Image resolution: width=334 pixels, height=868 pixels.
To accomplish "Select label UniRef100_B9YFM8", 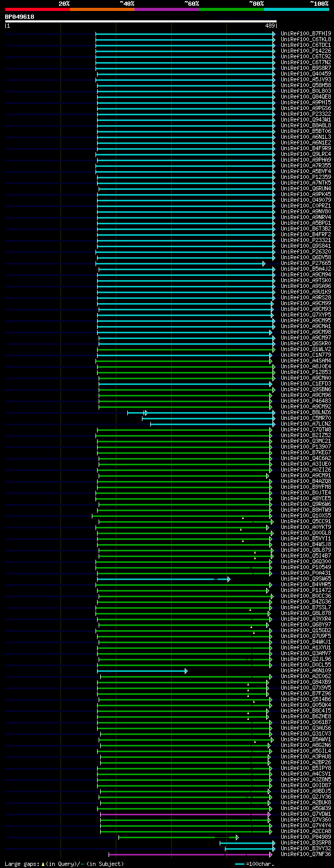I will click(x=306, y=487).
